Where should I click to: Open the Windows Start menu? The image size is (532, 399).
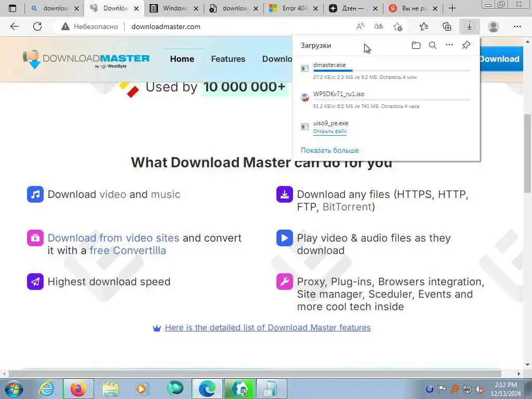coord(14,389)
